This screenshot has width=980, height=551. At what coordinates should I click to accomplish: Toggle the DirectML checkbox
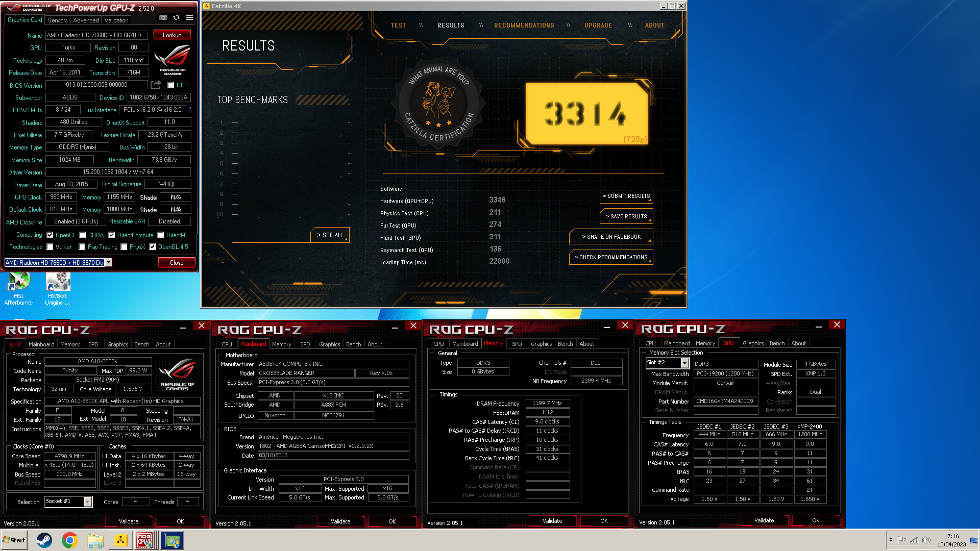[x=161, y=235]
